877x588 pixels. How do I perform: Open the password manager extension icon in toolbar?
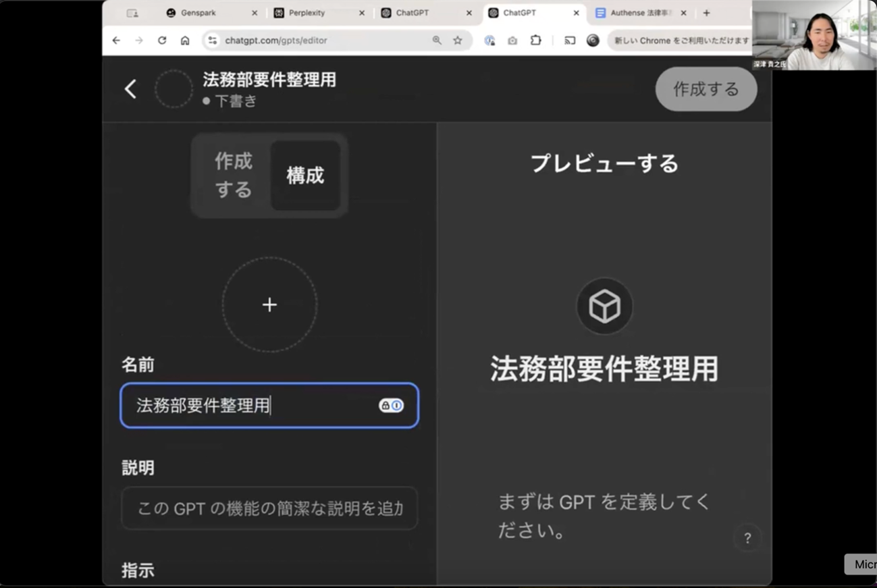(489, 41)
